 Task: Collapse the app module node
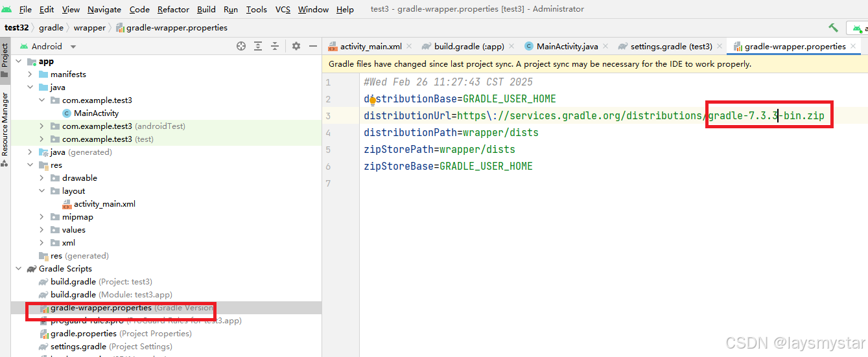click(18, 62)
